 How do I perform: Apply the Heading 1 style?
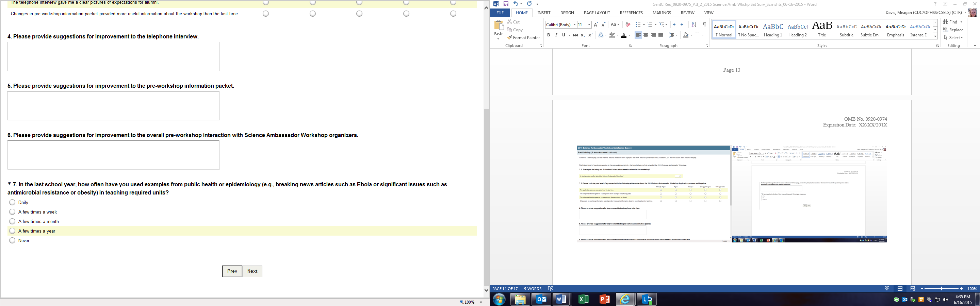click(x=773, y=29)
